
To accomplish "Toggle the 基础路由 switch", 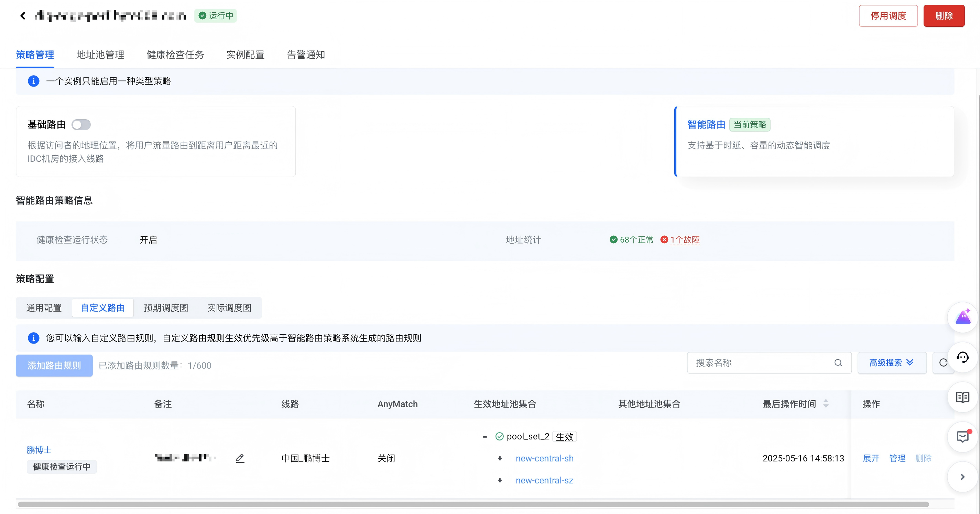I will coord(81,125).
